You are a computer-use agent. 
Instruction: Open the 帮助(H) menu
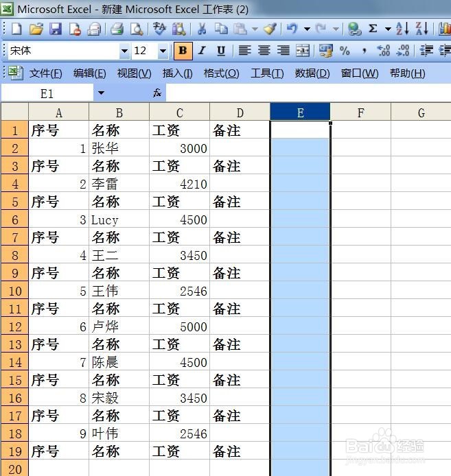coord(408,73)
